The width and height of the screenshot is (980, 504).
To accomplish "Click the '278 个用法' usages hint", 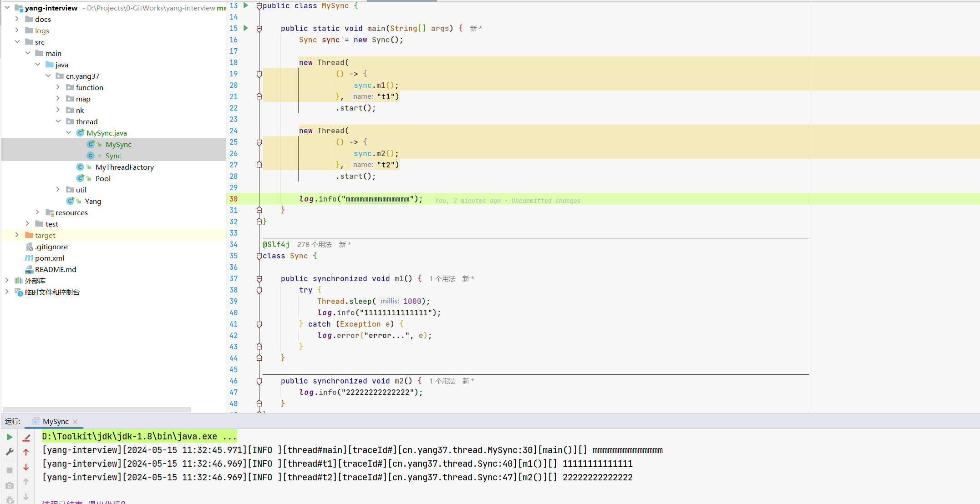I will [315, 245].
